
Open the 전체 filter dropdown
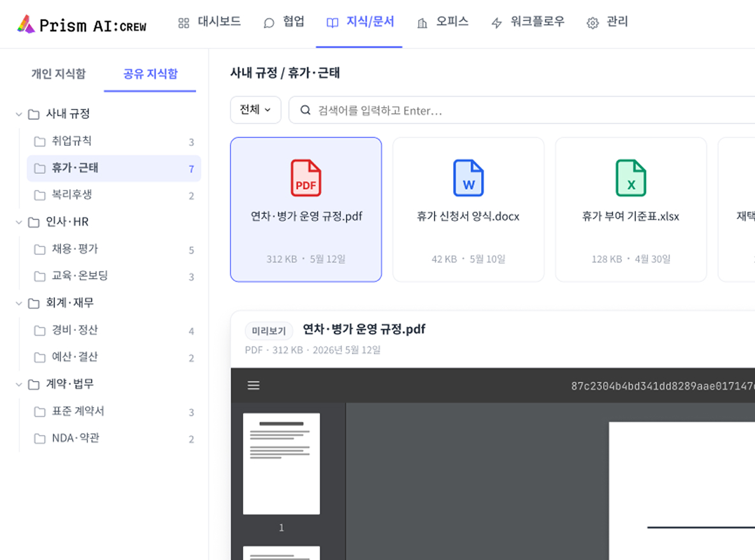coord(255,110)
